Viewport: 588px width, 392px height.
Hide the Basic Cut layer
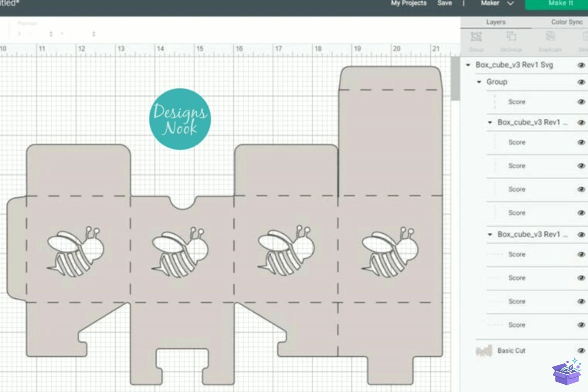581,350
